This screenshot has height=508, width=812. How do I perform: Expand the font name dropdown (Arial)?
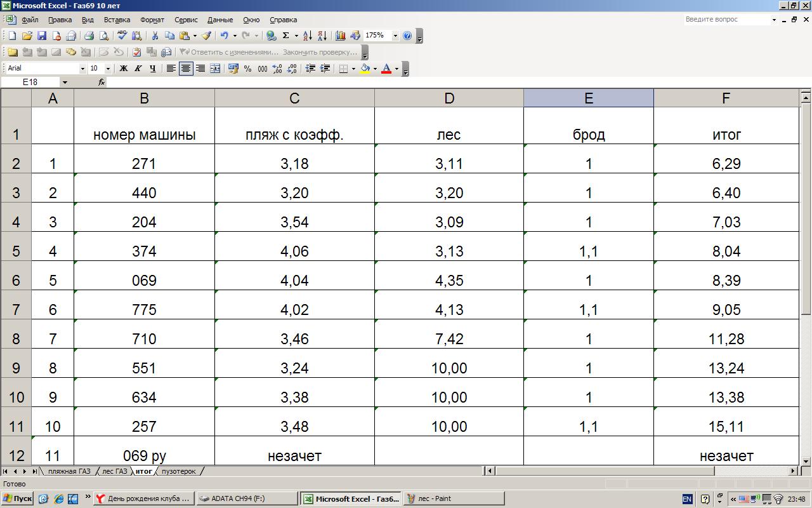click(82, 69)
